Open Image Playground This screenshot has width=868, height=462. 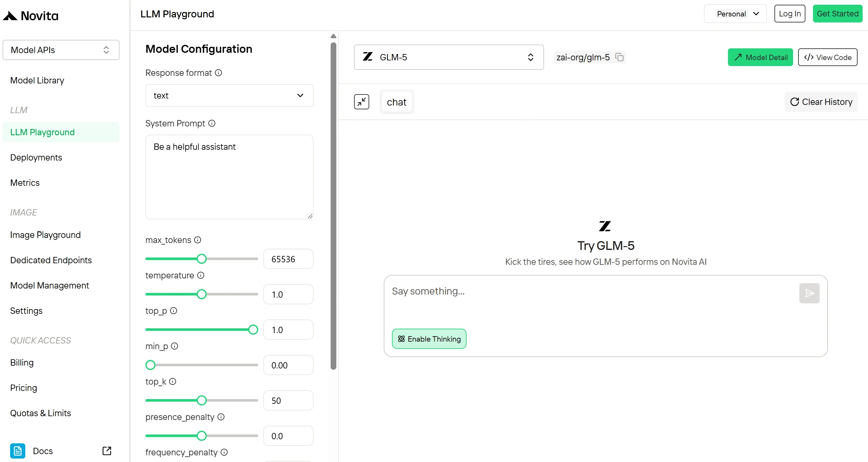point(46,234)
